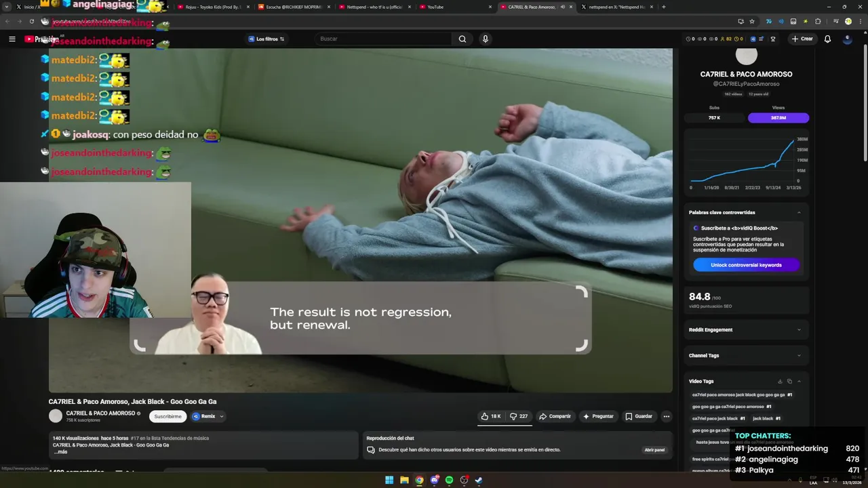Open the Windows Start menu
Image resolution: width=868 pixels, height=488 pixels.
(389, 480)
